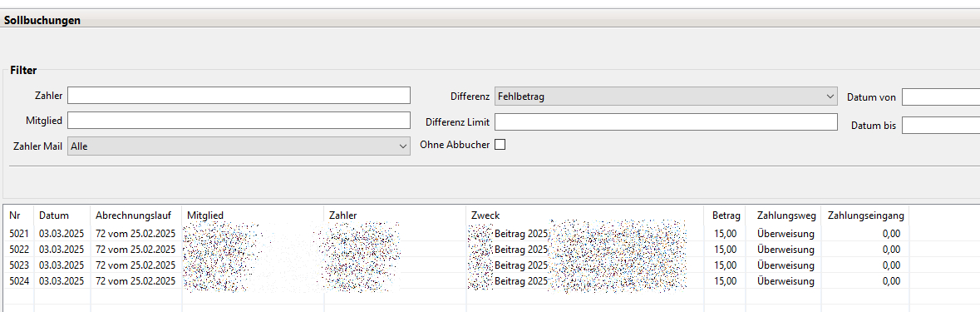
Task: Click the Zahler filter input field
Action: [239, 95]
